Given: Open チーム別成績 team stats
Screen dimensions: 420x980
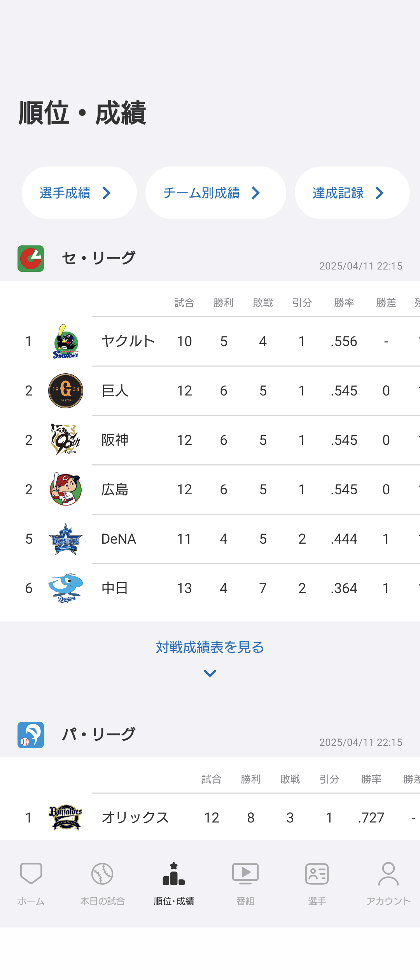Looking at the screenshot, I should [216, 193].
